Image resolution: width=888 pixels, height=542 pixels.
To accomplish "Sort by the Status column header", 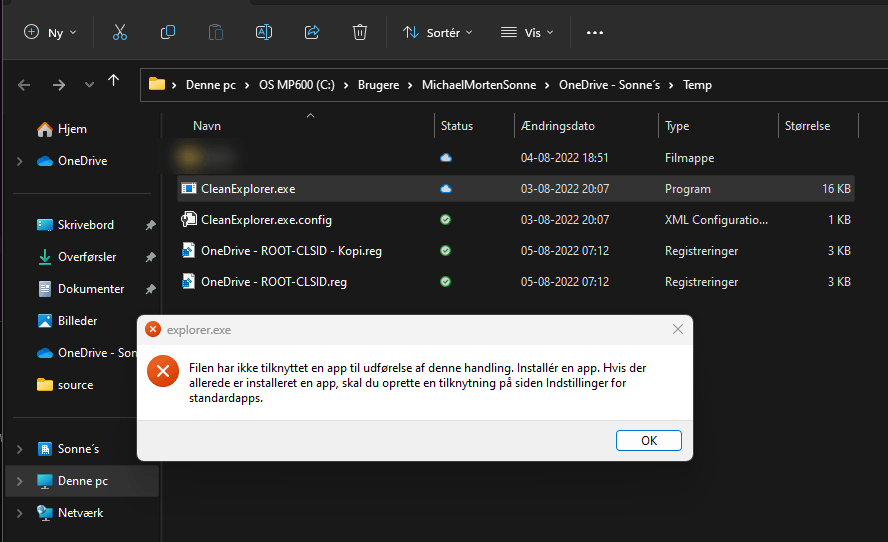I will [x=456, y=126].
